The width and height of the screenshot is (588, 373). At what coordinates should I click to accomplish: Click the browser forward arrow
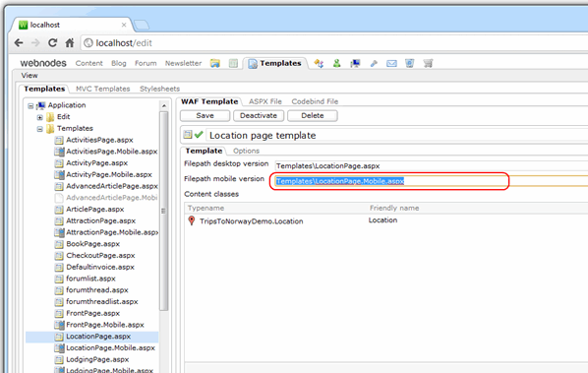tap(35, 43)
